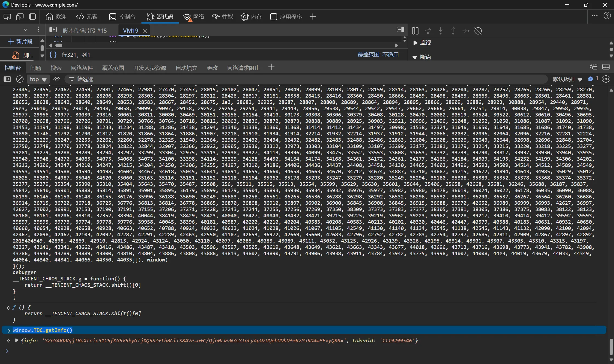Click the live expression eye icon
This screenshot has height=364, width=614.
57,79
